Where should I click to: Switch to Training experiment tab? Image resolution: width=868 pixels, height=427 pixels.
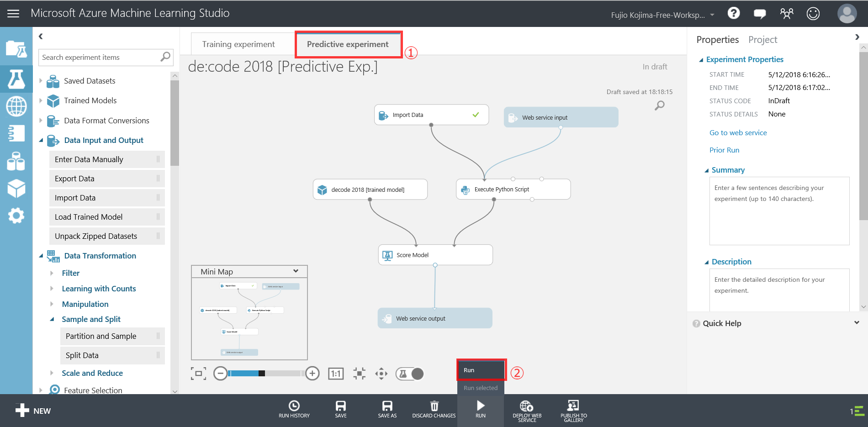[x=238, y=44]
